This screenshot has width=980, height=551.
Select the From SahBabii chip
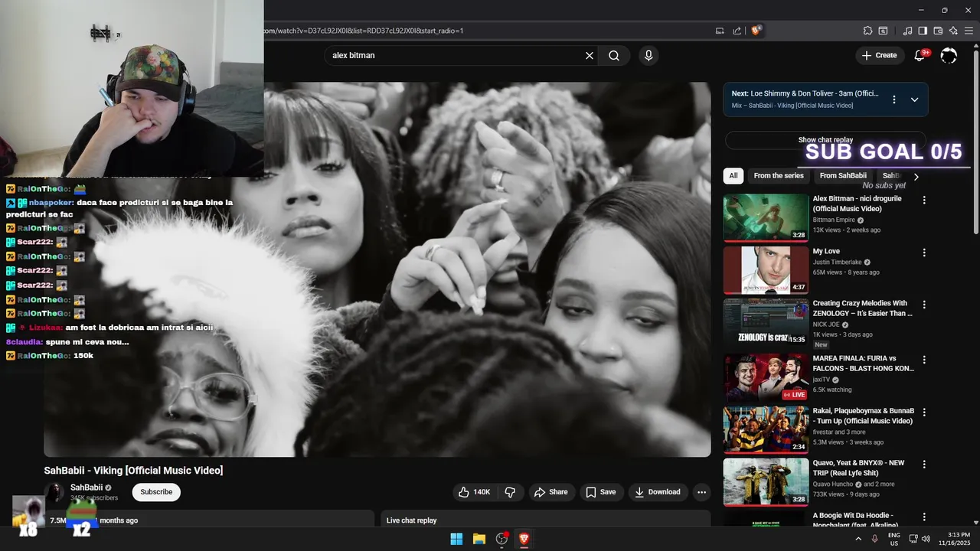pyautogui.click(x=843, y=176)
